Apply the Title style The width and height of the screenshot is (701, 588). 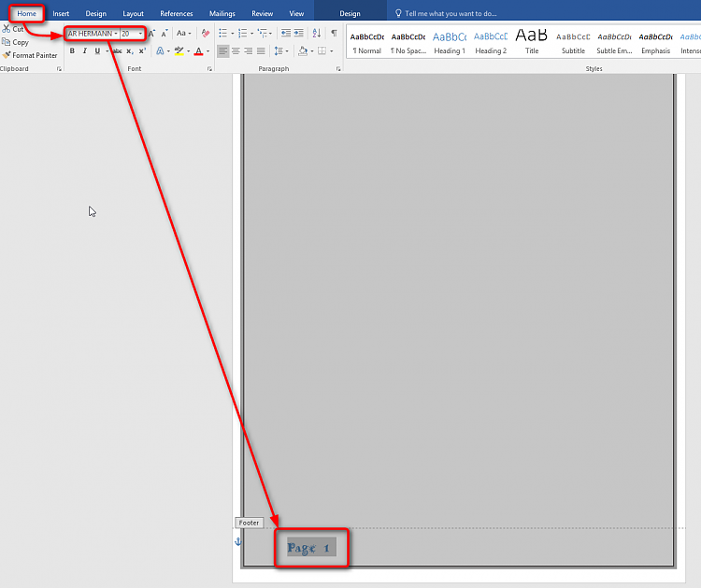(532, 43)
